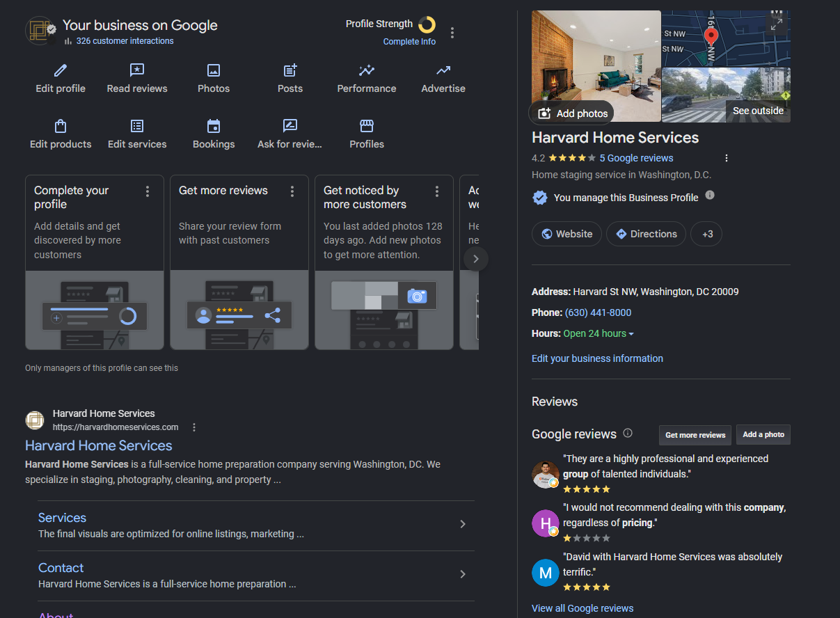840x618 pixels.
Task: Open the Performance icon
Action: click(367, 70)
